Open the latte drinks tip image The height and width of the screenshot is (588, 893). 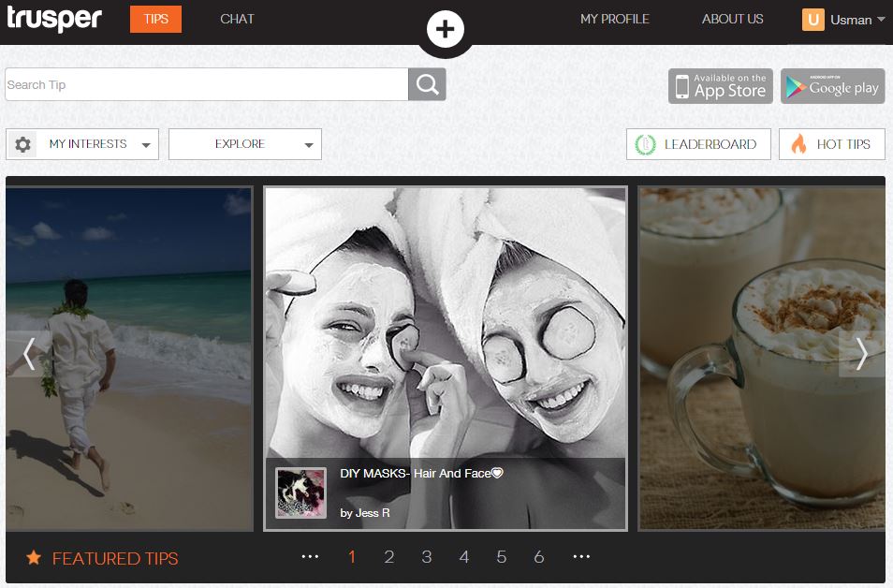762,359
